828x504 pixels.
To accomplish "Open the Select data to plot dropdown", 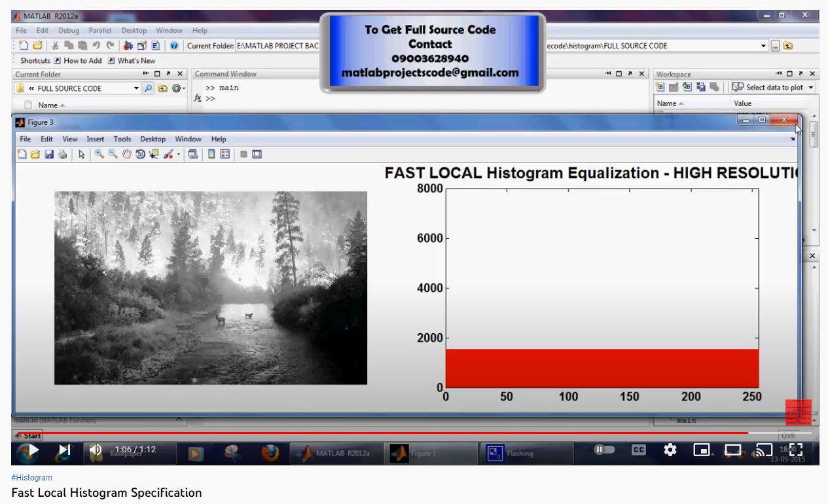I will (811, 88).
